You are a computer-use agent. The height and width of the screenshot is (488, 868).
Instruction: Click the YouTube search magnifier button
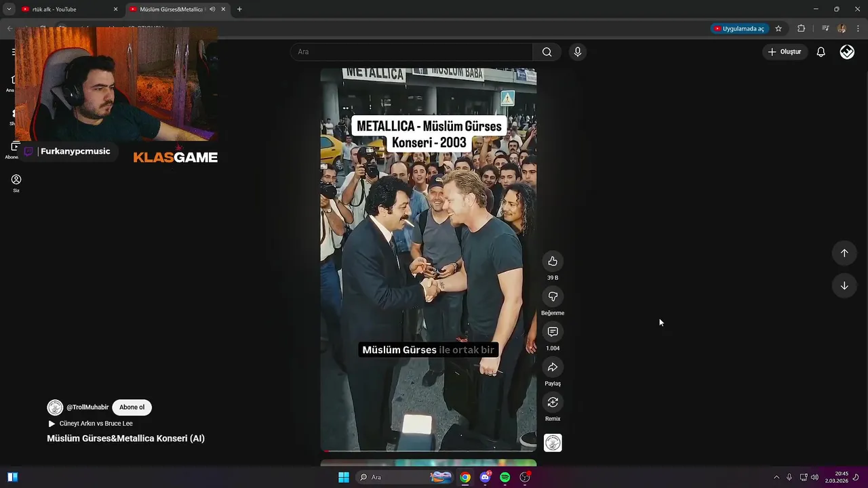tap(547, 52)
